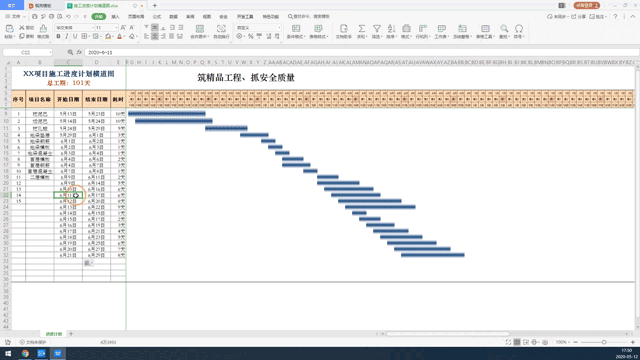The height and width of the screenshot is (360, 640).
Task: Click the add new sheet plus button
Action: point(71,334)
